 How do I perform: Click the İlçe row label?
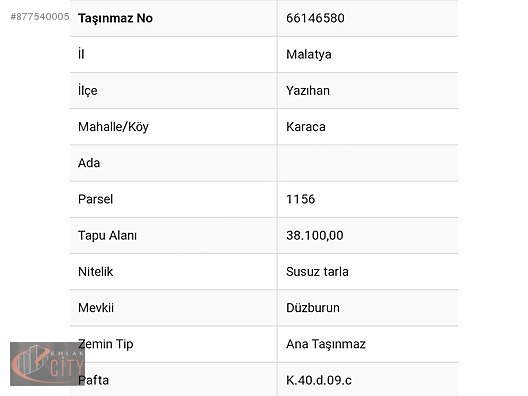coord(88,91)
